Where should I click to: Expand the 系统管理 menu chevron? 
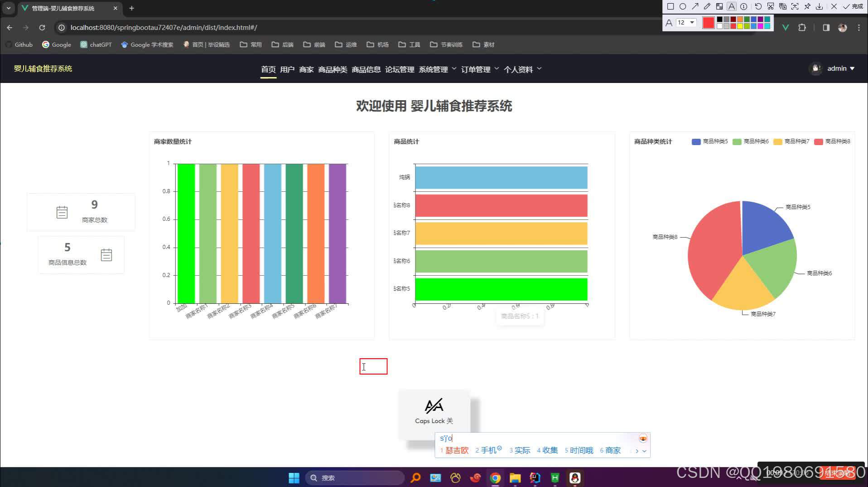[455, 69]
